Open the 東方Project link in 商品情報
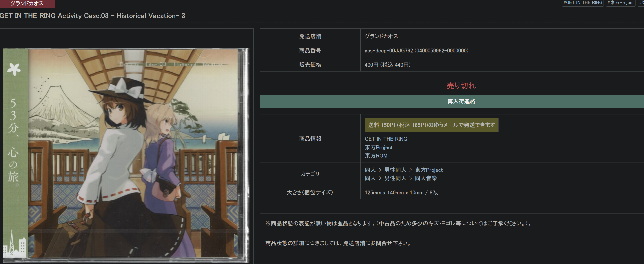Screen dimensions: 644x264 (x=379, y=147)
